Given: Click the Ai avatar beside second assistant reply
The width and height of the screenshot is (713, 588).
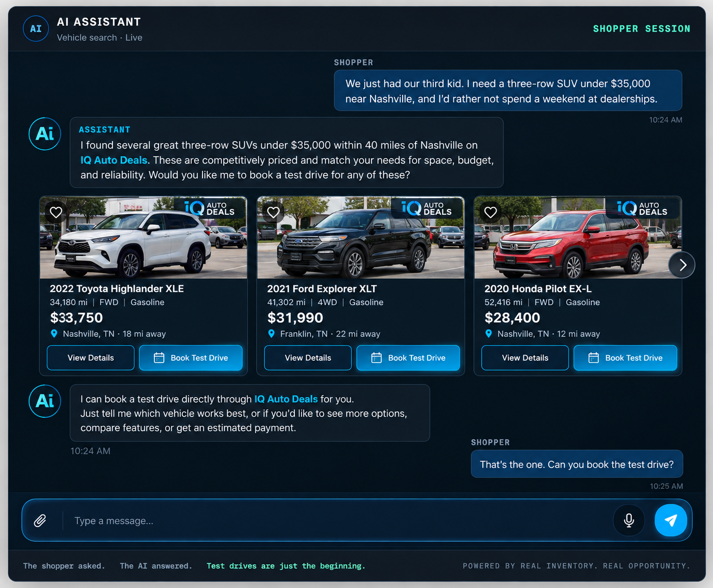Looking at the screenshot, I should click(x=45, y=401).
